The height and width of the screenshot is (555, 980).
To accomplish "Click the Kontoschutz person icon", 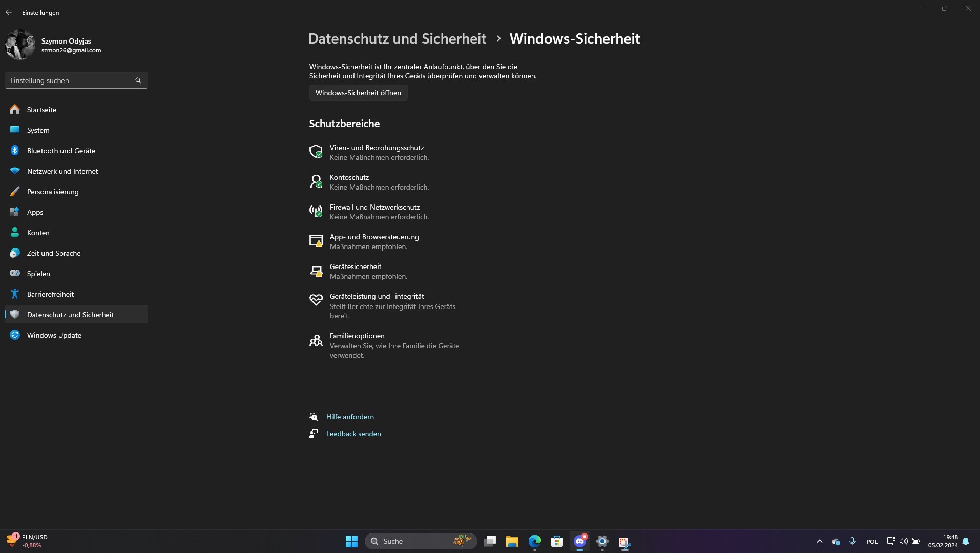I will click(316, 181).
